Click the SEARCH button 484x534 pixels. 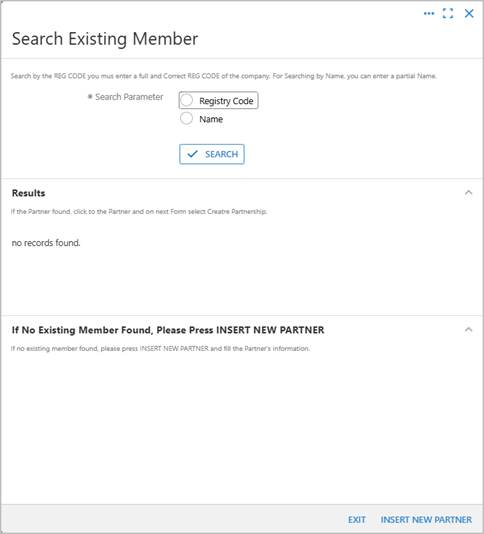(212, 154)
